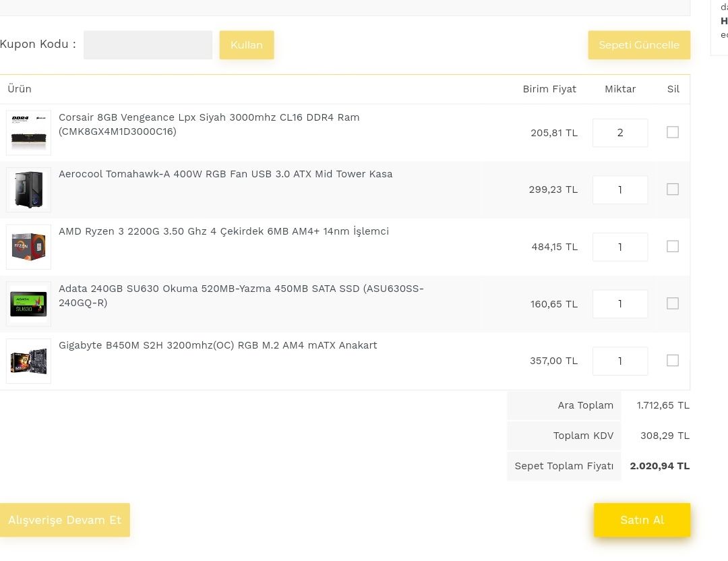
Task: Edit the quantity field for Corsair RAM
Action: [x=620, y=133]
